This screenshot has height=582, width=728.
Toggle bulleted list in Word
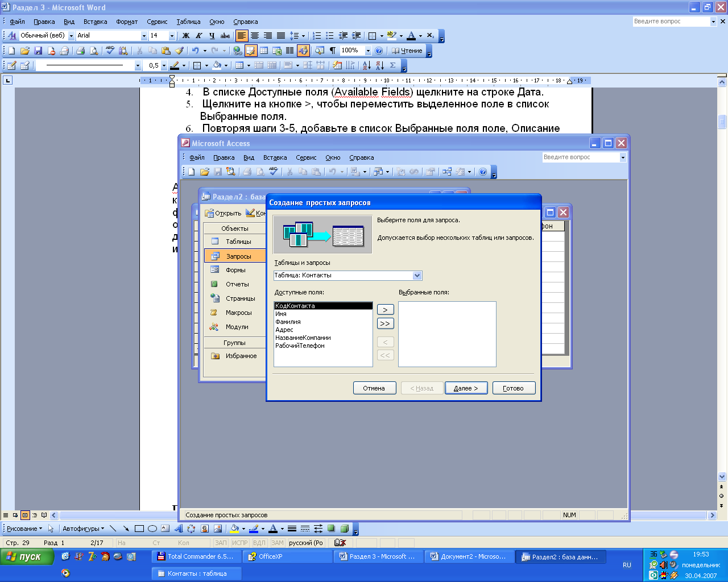[330, 36]
